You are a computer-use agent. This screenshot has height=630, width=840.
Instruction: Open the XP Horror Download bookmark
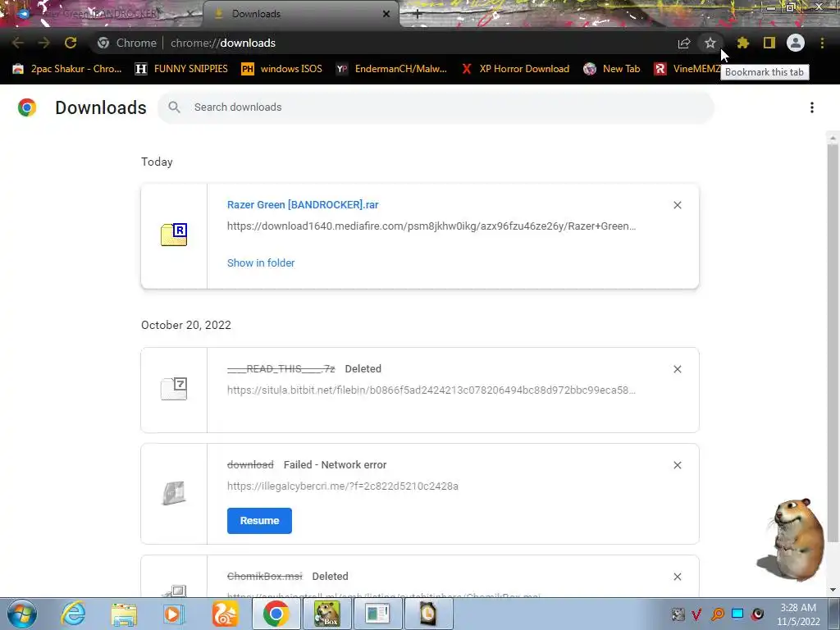click(515, 69)
